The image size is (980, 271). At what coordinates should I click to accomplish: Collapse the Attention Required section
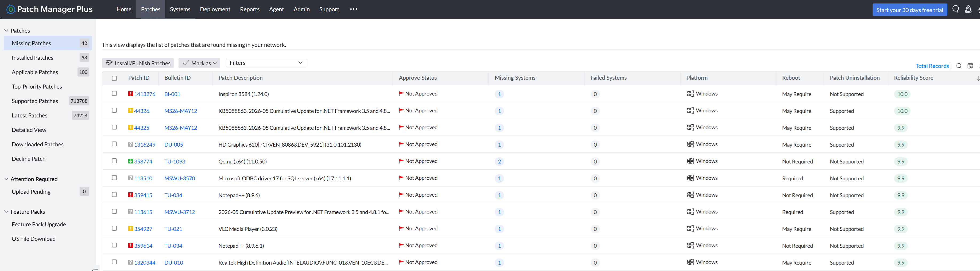pos(6,179)
